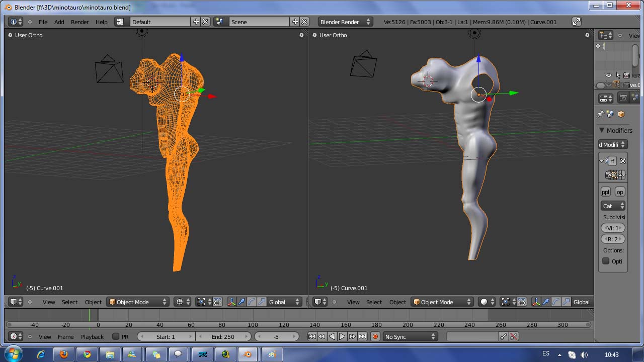644x362 pixels.
Task: Open the pivot point selector in right viewport
Action: tap(508, 302)
